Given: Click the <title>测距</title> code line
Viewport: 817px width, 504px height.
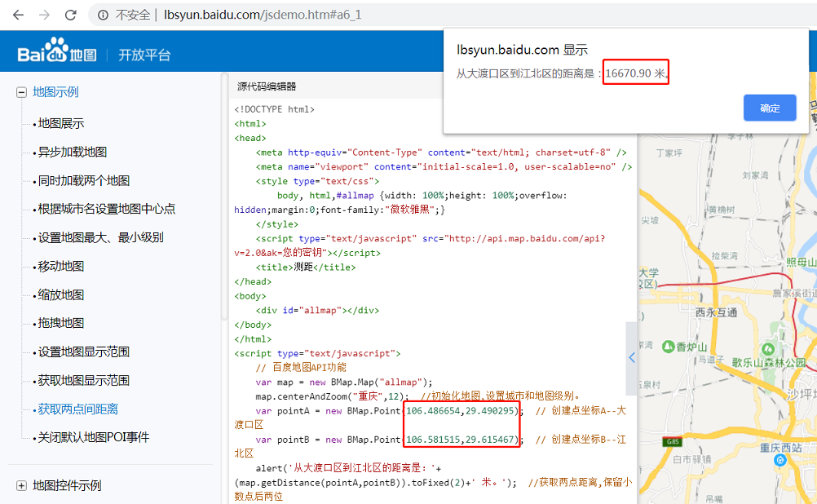Looking at the screenshot, I should pyautogui.click(x=306, y=267).
